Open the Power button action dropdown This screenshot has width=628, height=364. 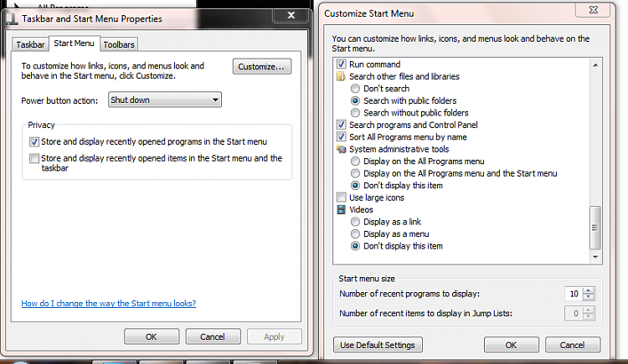pos(165,100)
